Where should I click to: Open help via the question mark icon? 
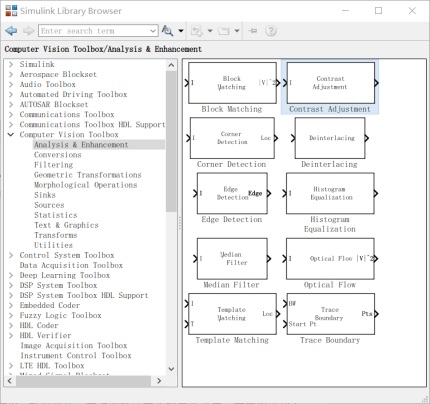click(x=271, y=31)
